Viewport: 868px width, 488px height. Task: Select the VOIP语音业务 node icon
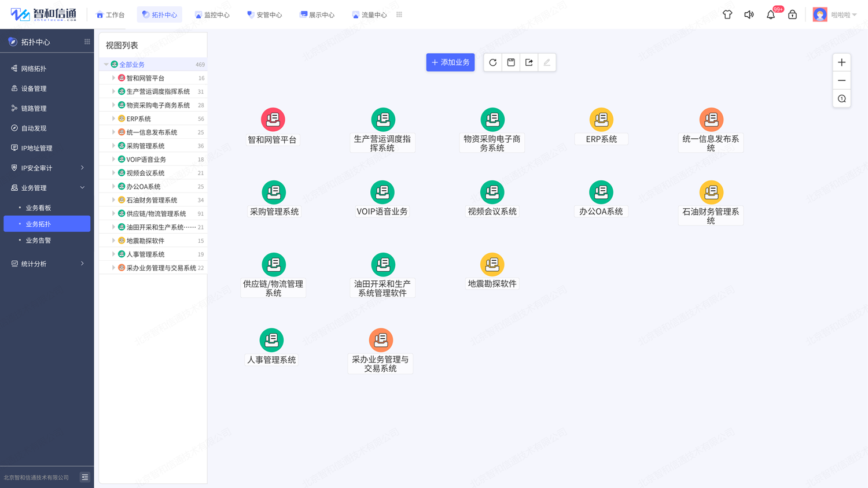pyautogui.click(x=382, y=192)
